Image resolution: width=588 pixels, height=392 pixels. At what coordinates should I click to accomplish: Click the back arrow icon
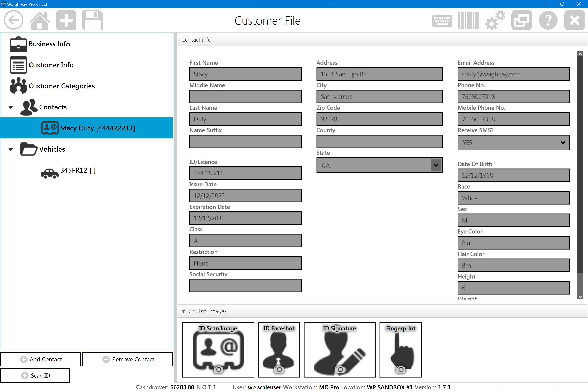13,20
